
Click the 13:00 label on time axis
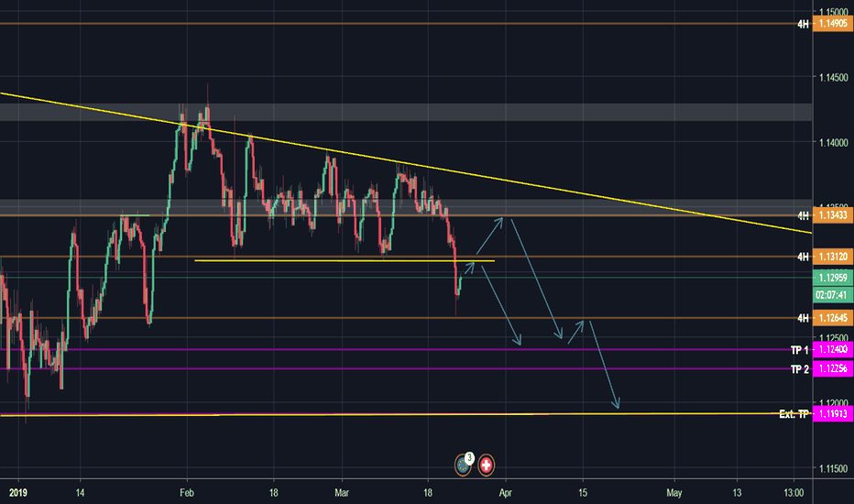794,493
